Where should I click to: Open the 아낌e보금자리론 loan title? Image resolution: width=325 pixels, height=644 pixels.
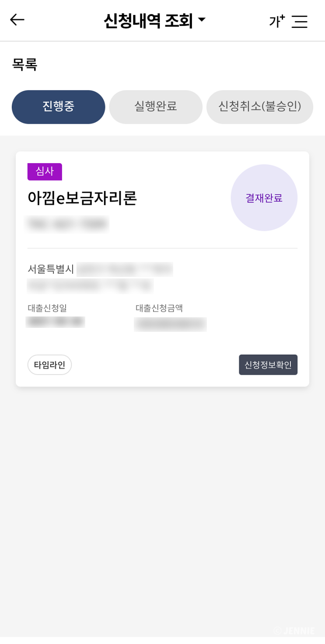click(82, 198)
